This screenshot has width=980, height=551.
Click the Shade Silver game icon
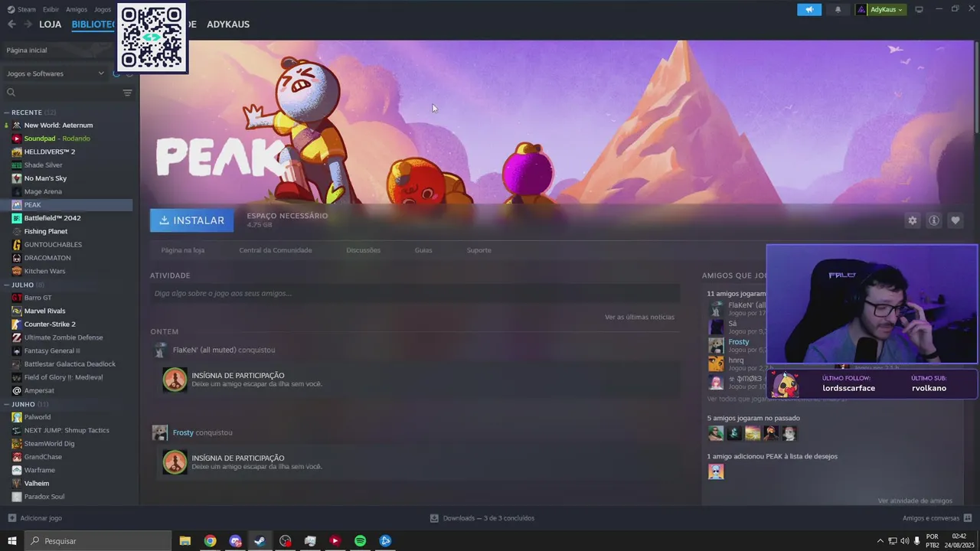click(x=17, y=165)
